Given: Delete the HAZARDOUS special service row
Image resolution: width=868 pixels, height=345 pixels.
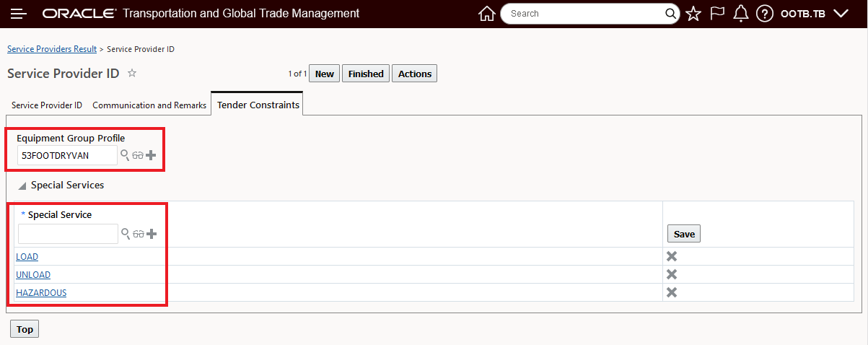Looking at the screenshot, I should tap(672, 292).
